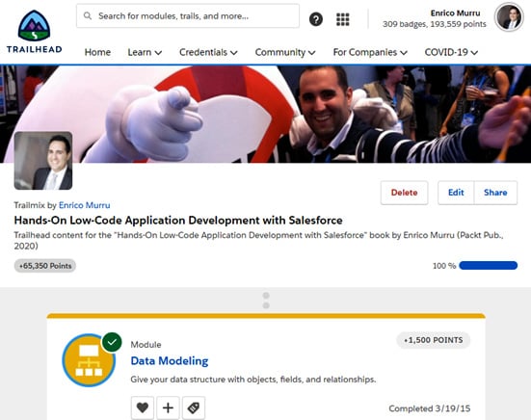The height and width of the screenshot is (420, 531).
Task: Focus the search modules and trails field
Action: (x=188, y=16)
